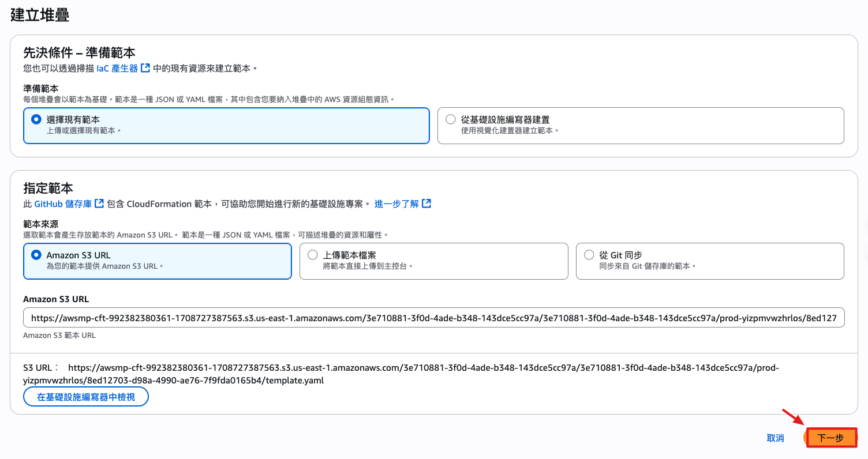Click the 先決條件 – 準備範本 section title
The width and height of the screenshot is (868, 459).
pyautogui.click(x=79, y=53)
